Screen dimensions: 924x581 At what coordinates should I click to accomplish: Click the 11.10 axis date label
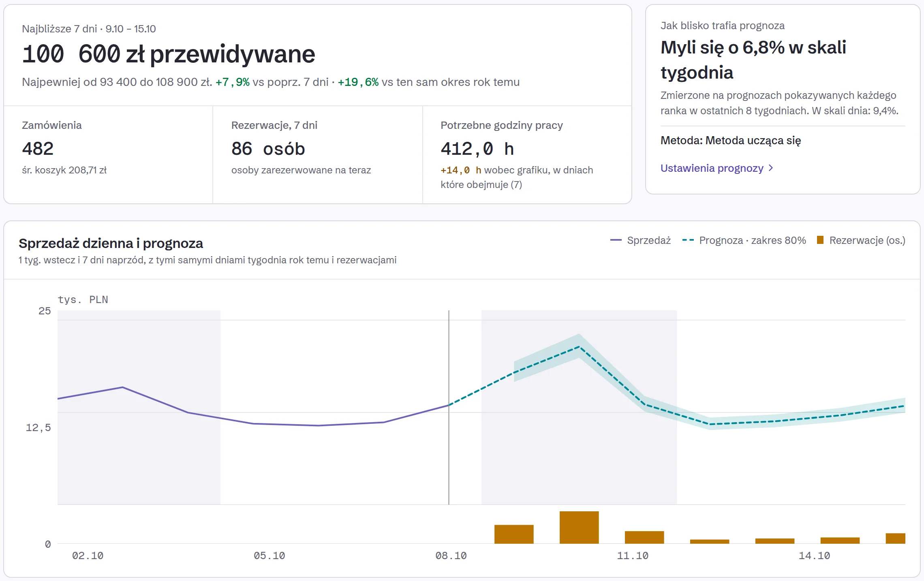click(633, 555)
